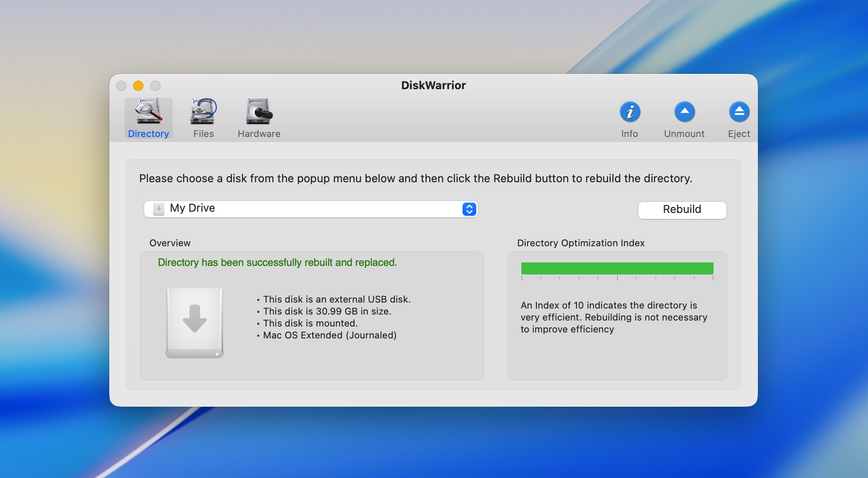The width and height of the screenshot is (868, 478).
Task: Click the blue Eject icon
Action: (x=739, y=112)
